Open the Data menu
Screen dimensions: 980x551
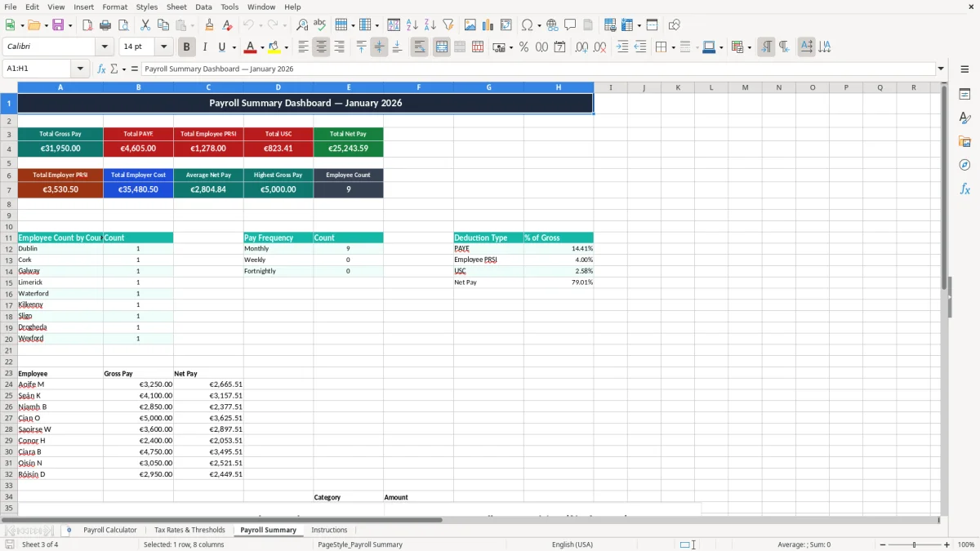[x=203, y=7]
